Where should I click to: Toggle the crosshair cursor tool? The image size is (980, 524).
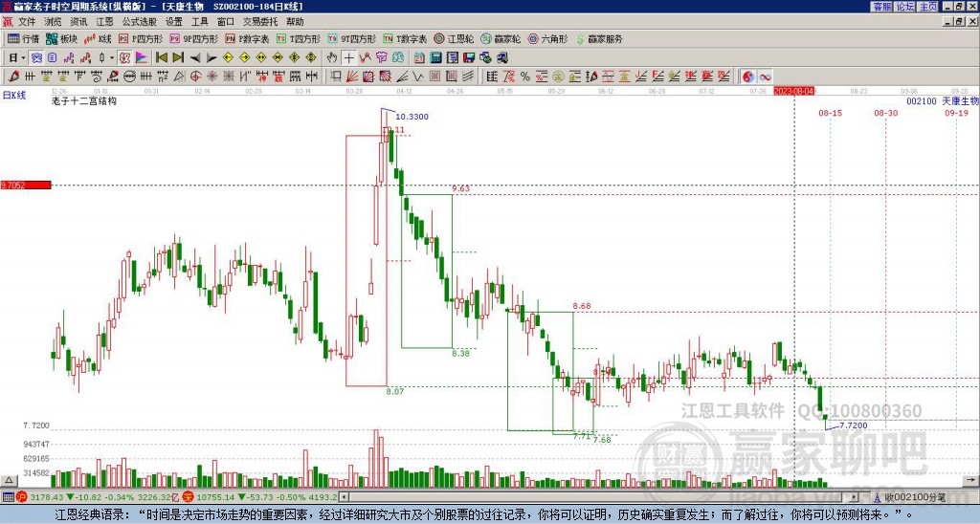(x=348, y=58)
